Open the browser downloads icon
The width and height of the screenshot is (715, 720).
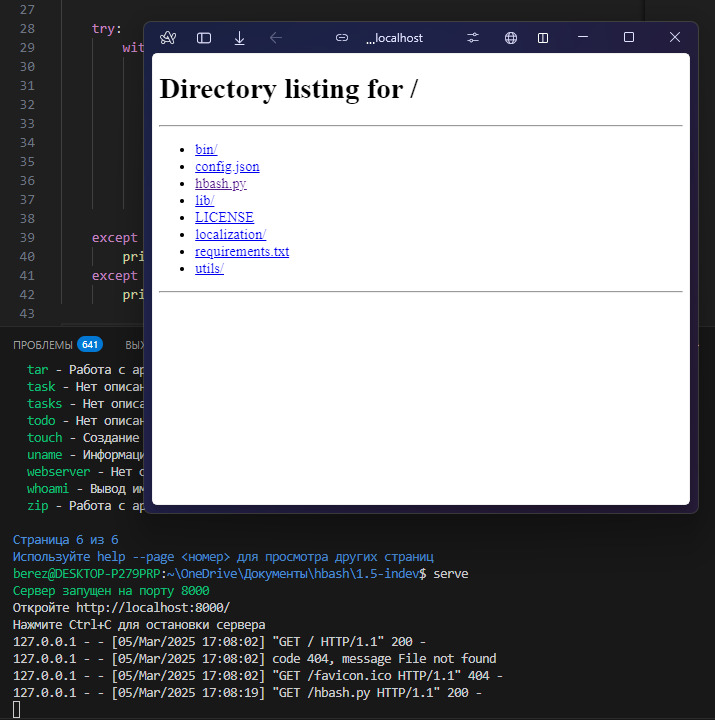click(239, 38)
